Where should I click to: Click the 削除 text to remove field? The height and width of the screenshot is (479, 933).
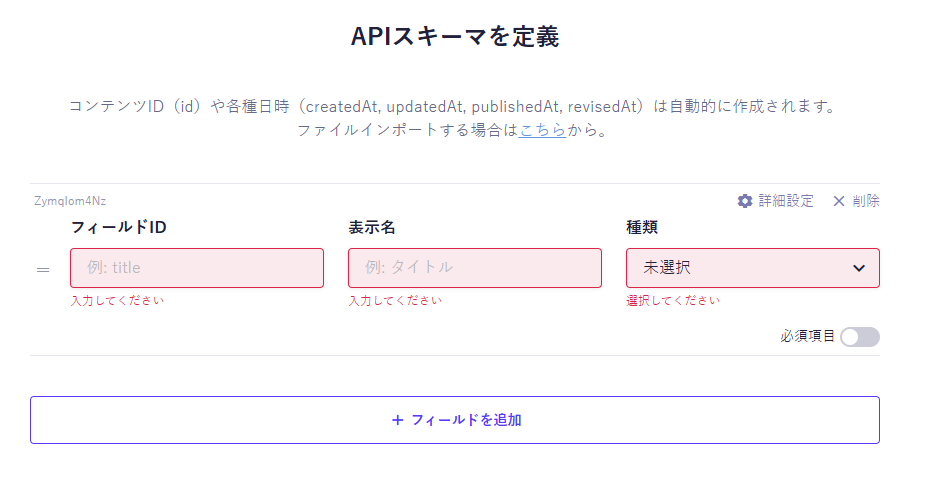pyautogui.click(x=866, y=201)
